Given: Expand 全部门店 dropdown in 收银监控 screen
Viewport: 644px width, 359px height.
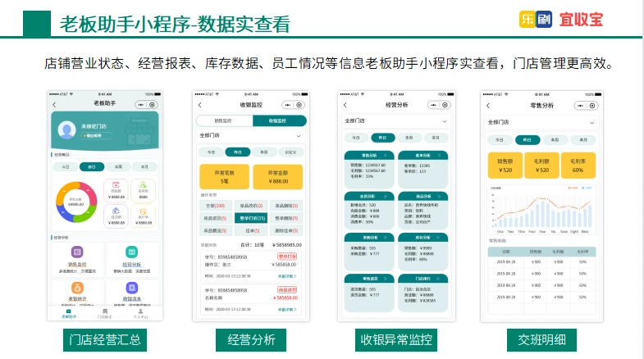Looking at the screenshot, I should coord(298,135).
